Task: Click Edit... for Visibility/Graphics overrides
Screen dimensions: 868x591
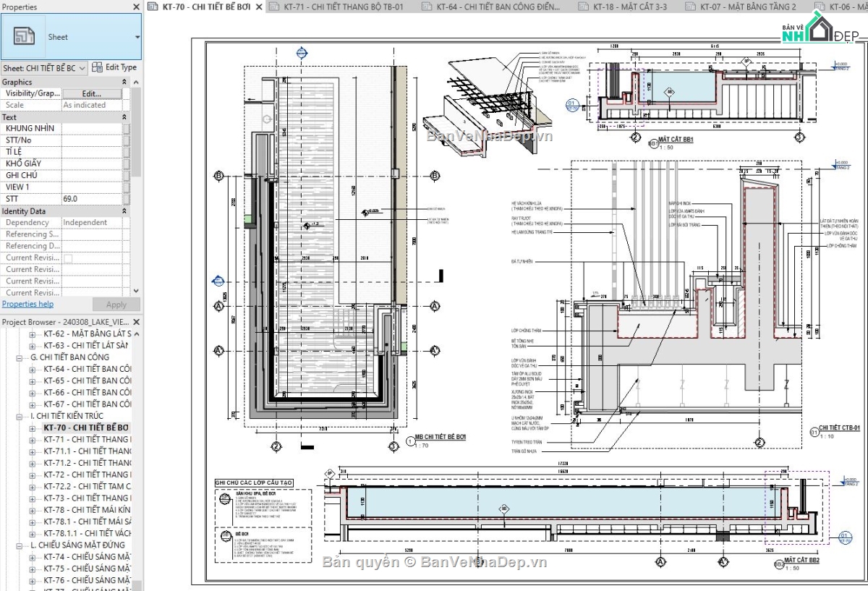Action: (x=91, y=93)
